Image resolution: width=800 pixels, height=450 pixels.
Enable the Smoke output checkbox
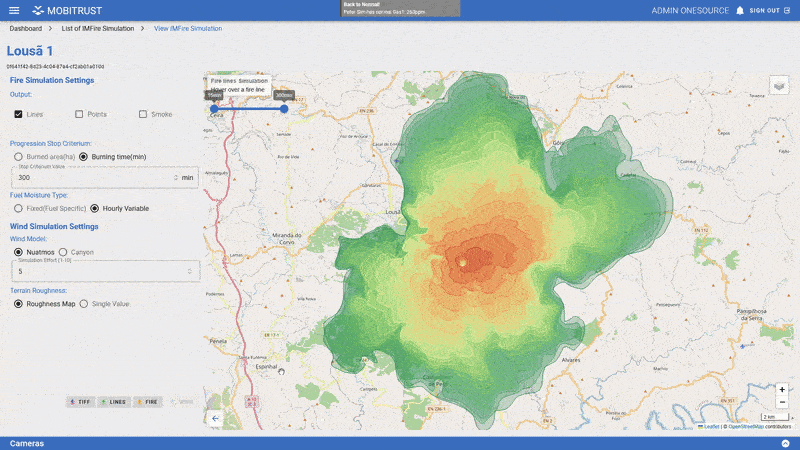tap(143, 114)
